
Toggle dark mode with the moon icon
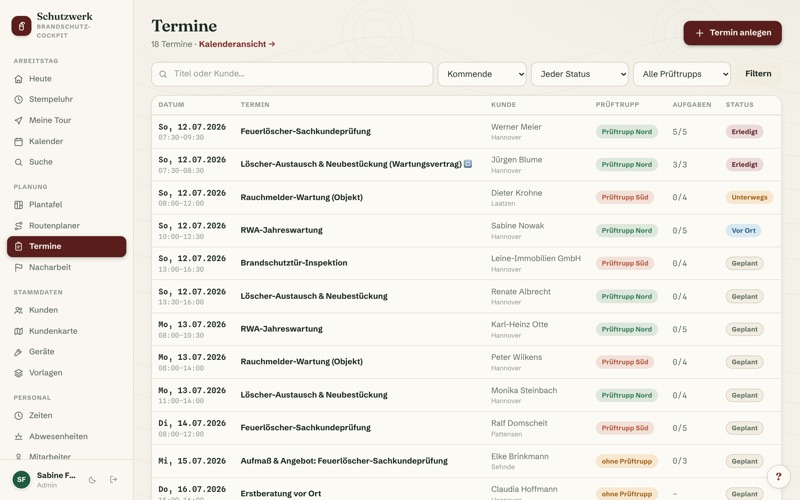coord(92,480)
